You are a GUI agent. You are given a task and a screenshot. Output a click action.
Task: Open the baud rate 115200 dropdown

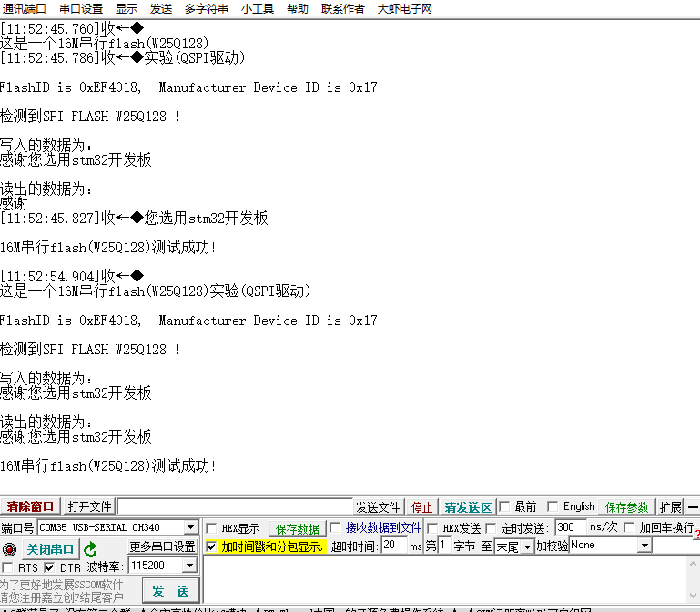[190, 566]
